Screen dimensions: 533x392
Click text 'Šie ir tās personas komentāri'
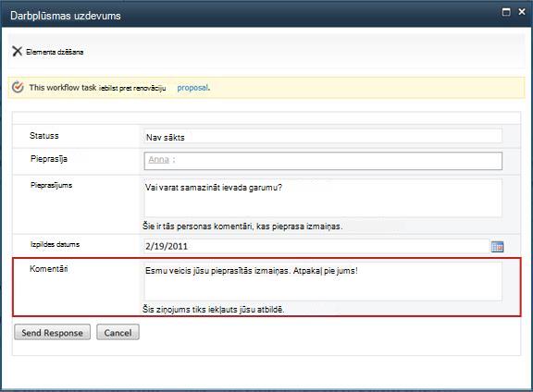click(197, 227)
